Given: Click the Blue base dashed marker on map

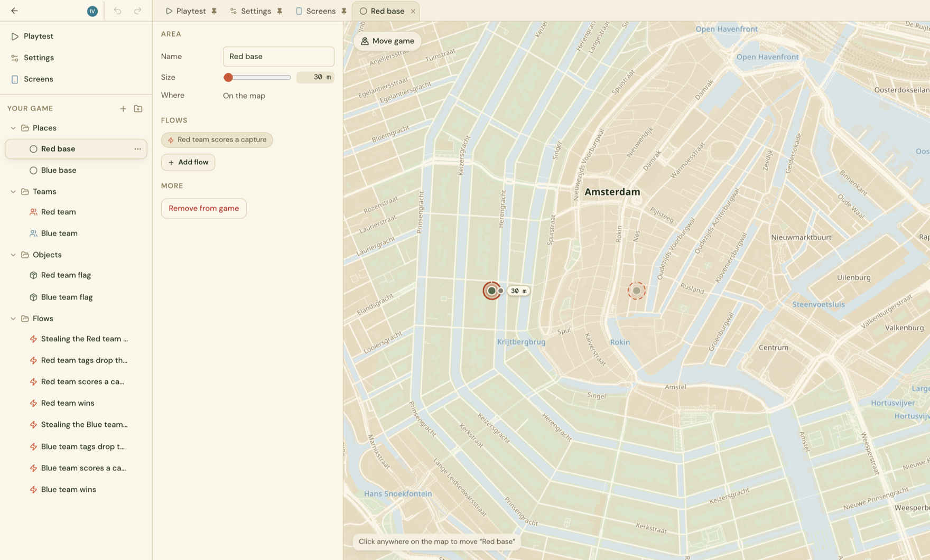Looking at the screenshot, I should click(637, 291).
